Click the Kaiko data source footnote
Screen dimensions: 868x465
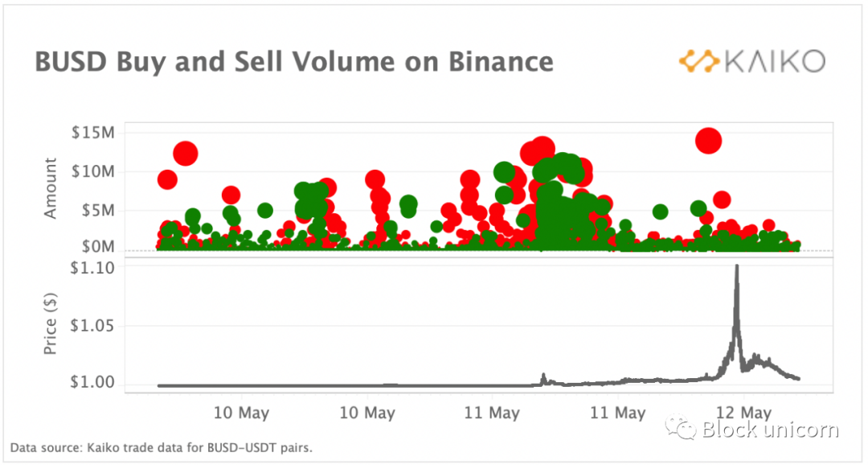coord(161,448)
